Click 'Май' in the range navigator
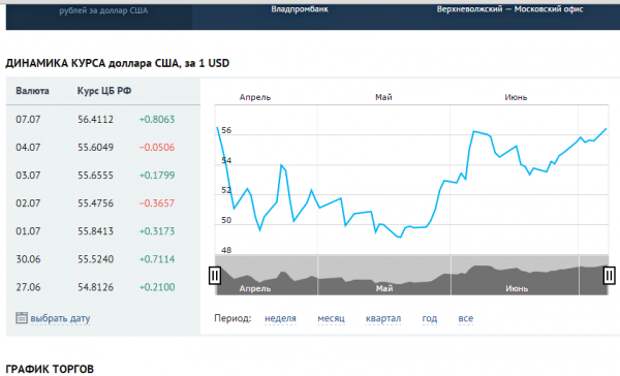The width and height of the screenshot is (620, 376). click(384, 289)
